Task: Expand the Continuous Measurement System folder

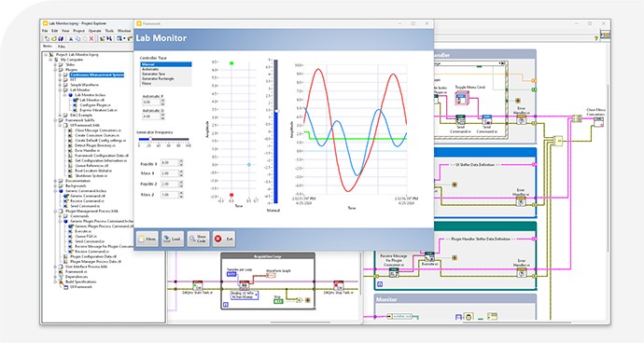Action: tap(61, 75)
